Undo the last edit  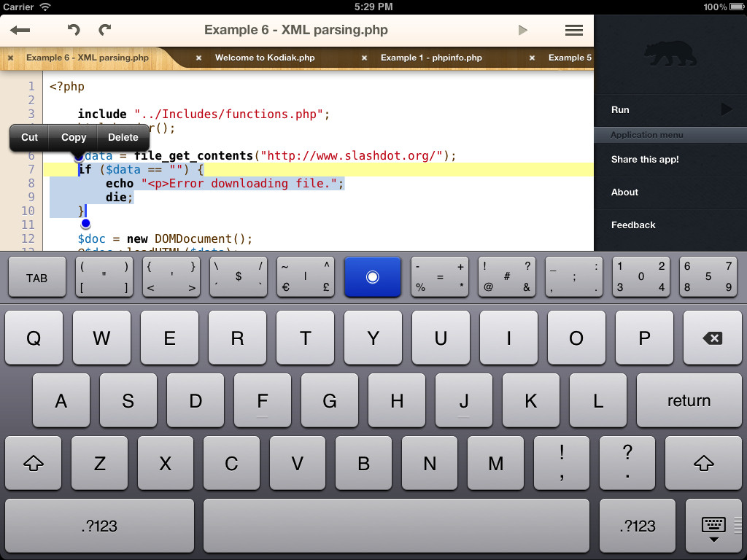(73, 30)
